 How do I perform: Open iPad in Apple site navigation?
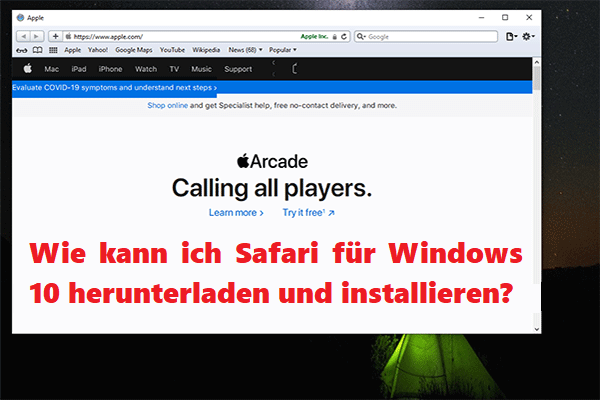(79, 69)
